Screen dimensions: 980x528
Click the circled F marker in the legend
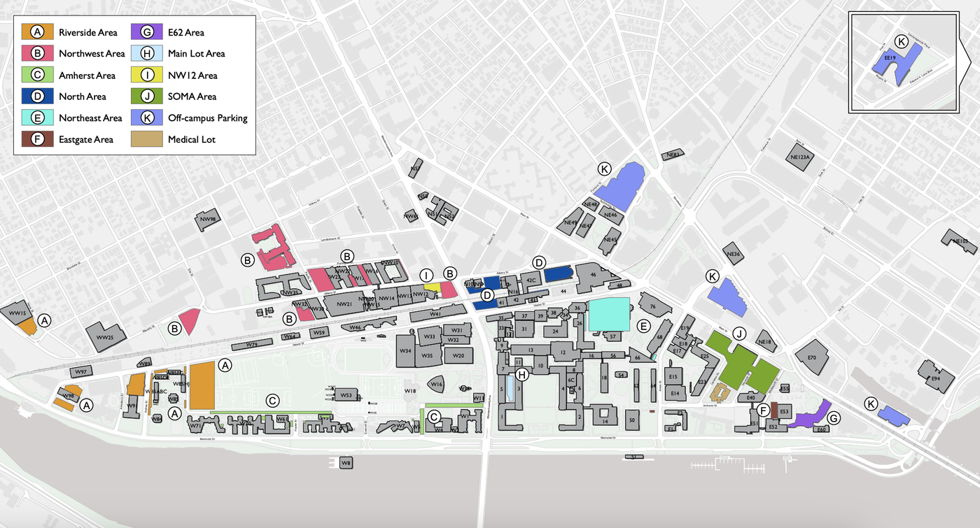[38, 139]
